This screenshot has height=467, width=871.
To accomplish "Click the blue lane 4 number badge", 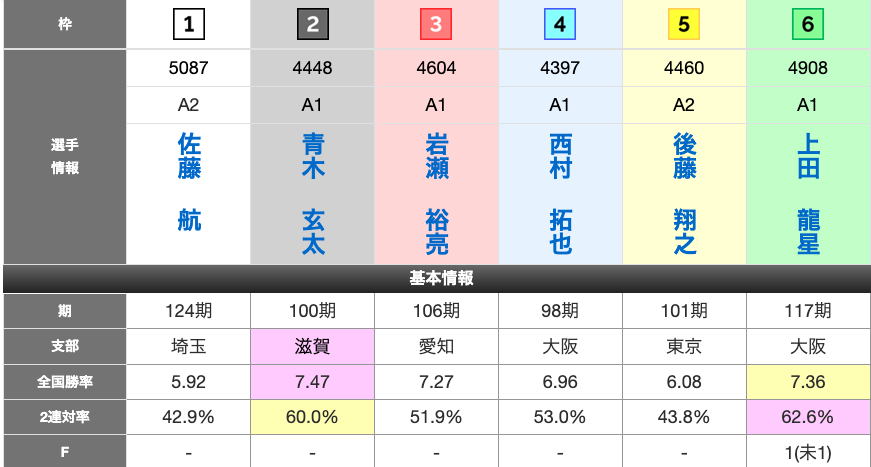I will click(x=560, y=24).
